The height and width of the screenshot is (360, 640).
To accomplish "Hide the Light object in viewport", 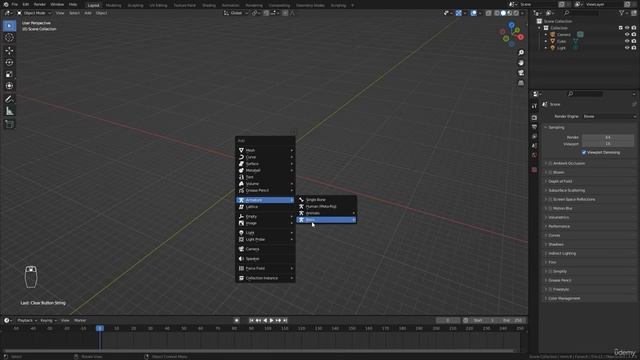I will click(x=627, y=48).
